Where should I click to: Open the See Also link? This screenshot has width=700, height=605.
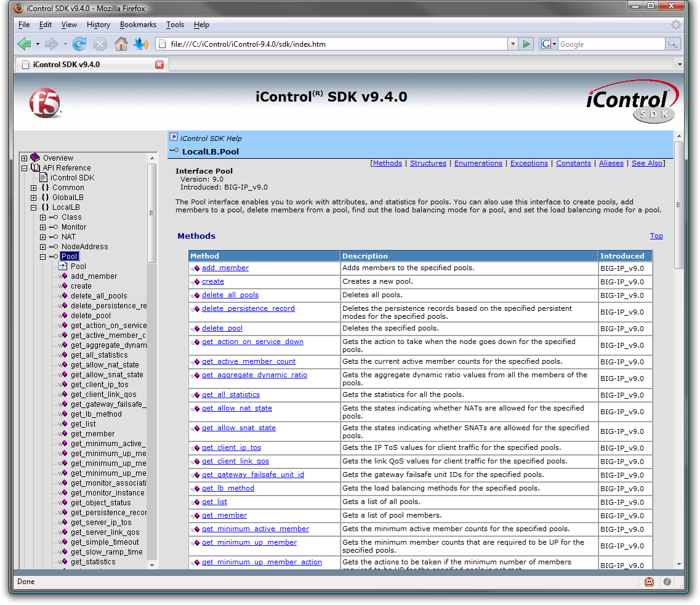click(x=647, y=163)
